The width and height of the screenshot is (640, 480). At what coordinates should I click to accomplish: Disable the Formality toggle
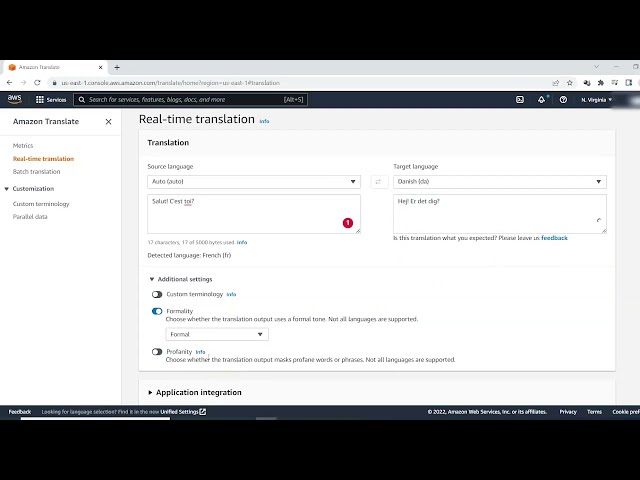click(157, 311)
